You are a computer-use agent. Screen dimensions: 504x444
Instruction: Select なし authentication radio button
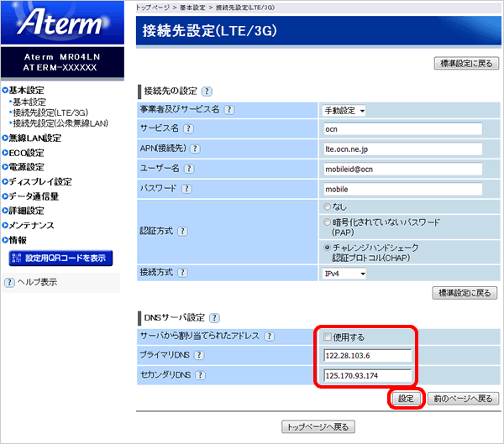pos(328,206)
